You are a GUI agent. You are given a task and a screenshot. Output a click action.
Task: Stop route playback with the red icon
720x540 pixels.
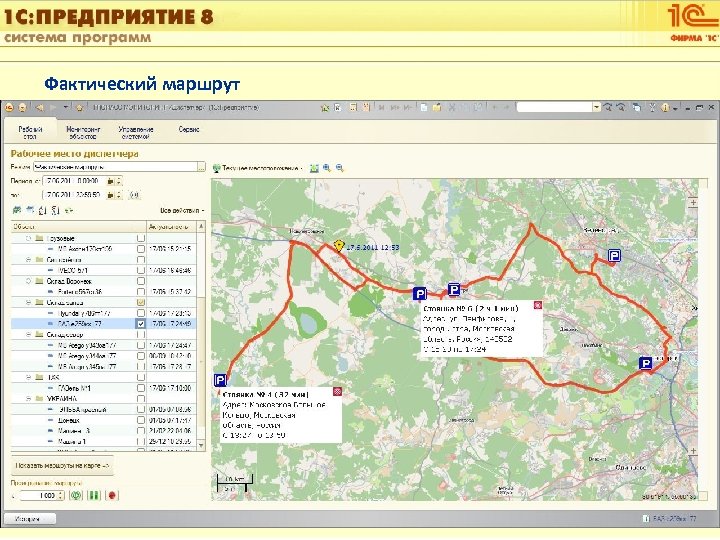[x=112, y=495]
